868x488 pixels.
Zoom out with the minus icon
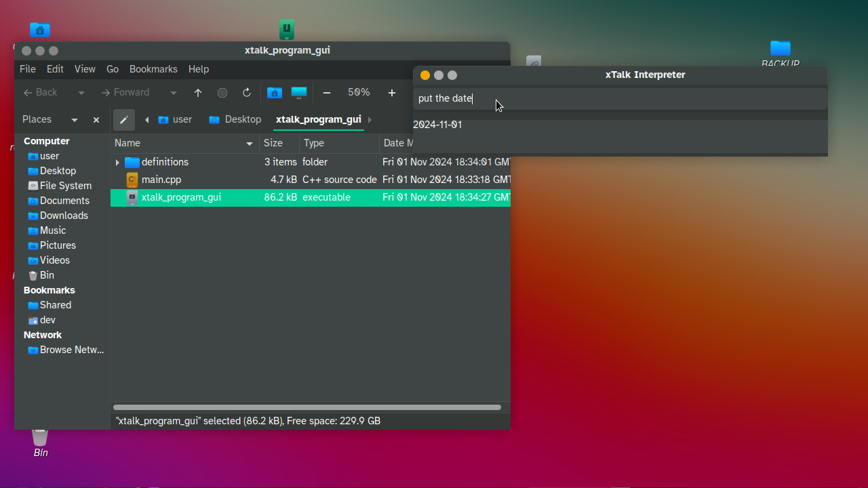click(327, 93)
